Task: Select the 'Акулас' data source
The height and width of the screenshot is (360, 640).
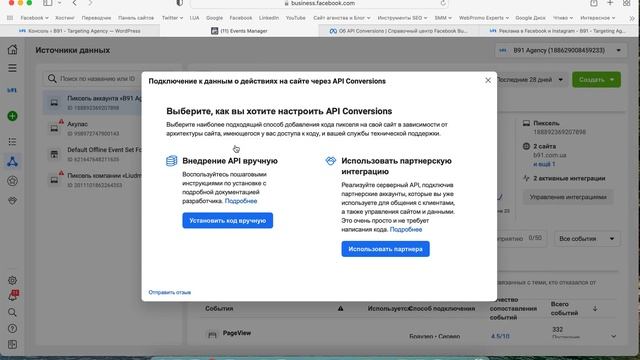Action: tap(92, 129)
